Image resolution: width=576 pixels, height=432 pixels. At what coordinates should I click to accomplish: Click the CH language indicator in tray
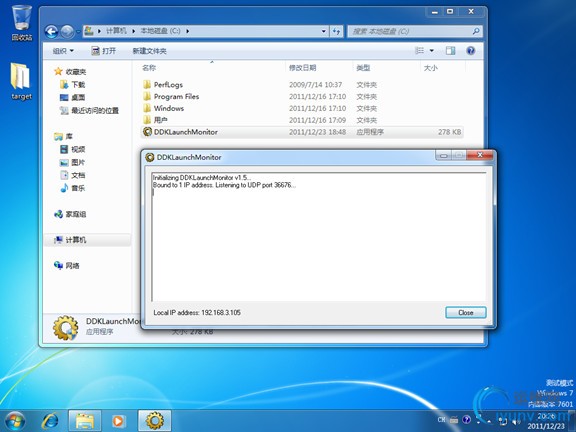coord(442,420)
